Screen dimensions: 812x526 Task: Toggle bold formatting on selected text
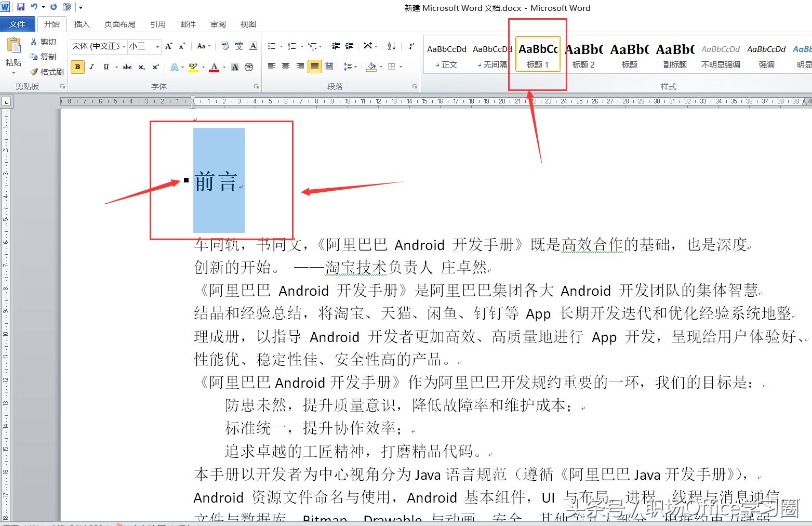pos(77,67)
